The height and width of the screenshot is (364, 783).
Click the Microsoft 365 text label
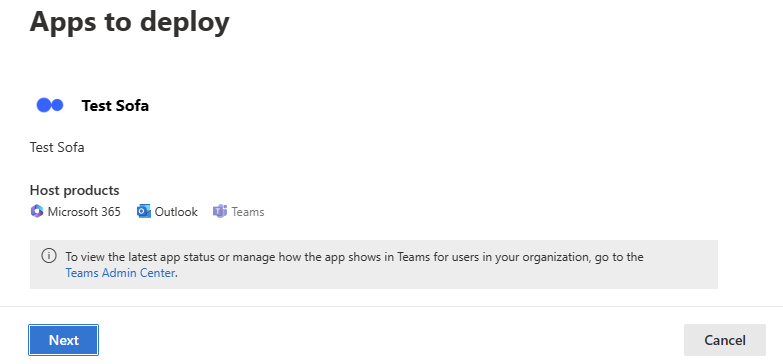(84, 212)
